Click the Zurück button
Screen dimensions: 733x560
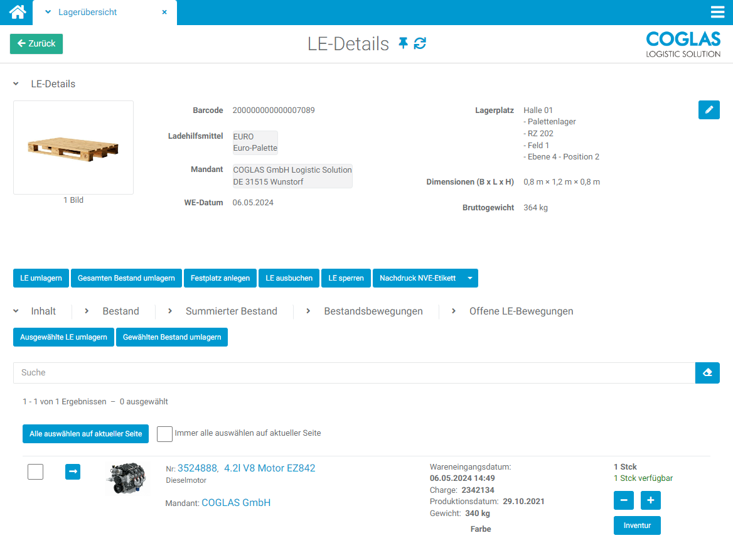click(36, 44)
